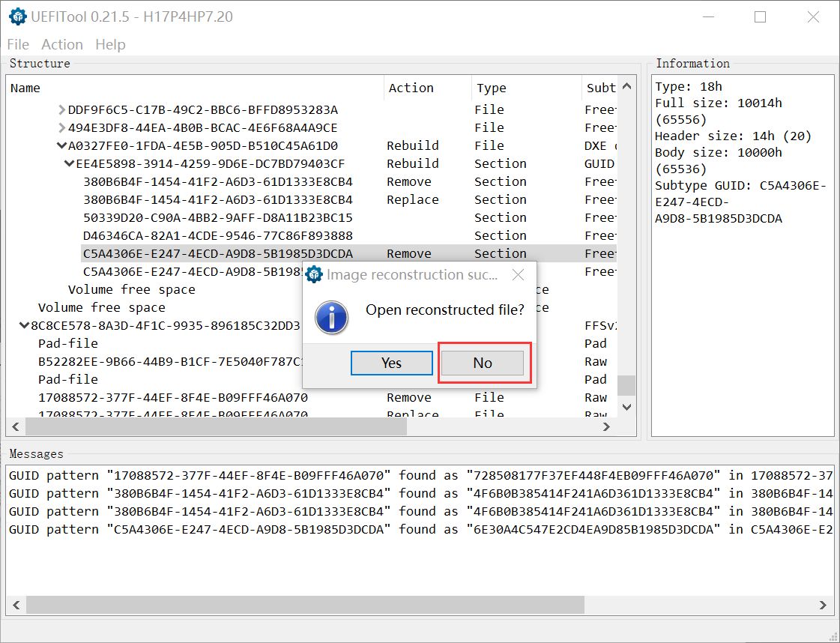
Task: Click the Header size line in Information
Action: point(734,136)
